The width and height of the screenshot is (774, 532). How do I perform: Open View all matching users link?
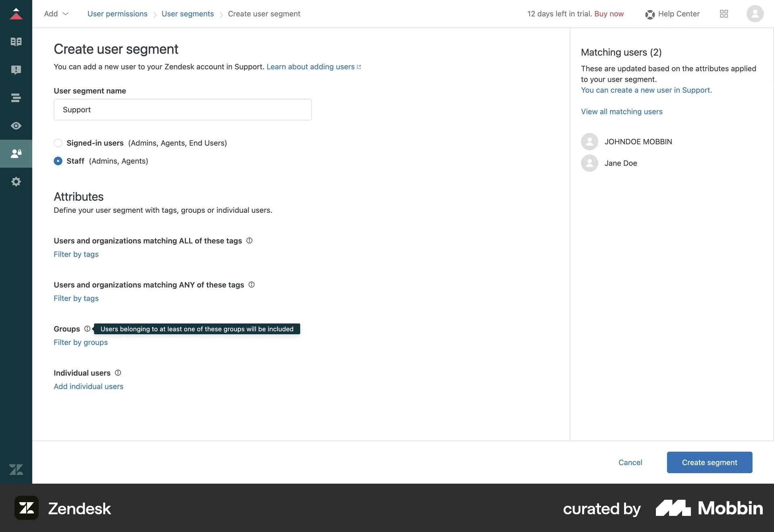click(x=622, y=111)
